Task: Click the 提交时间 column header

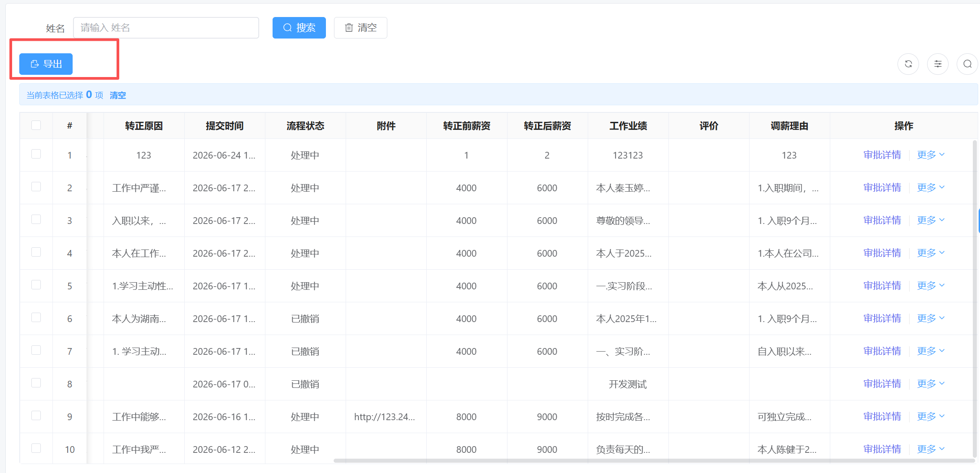Action: [x=225, y=126]
